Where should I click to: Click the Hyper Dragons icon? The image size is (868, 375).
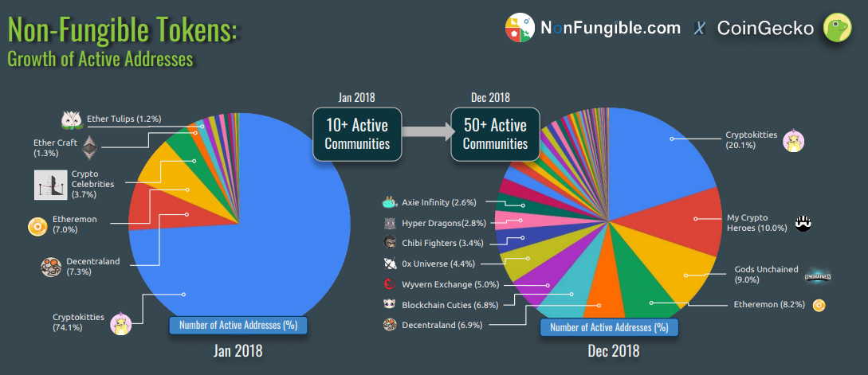point(390,223)
